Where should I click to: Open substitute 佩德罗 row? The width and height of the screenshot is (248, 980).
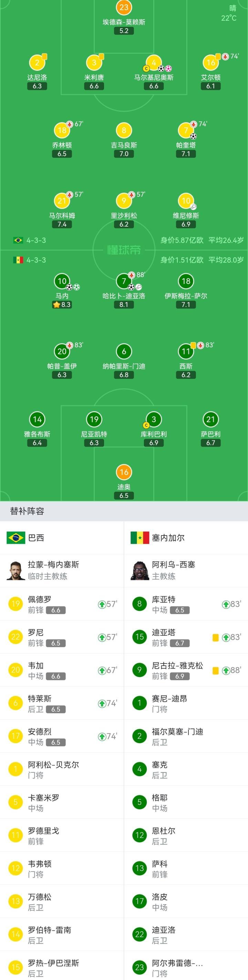coord(62,604)
